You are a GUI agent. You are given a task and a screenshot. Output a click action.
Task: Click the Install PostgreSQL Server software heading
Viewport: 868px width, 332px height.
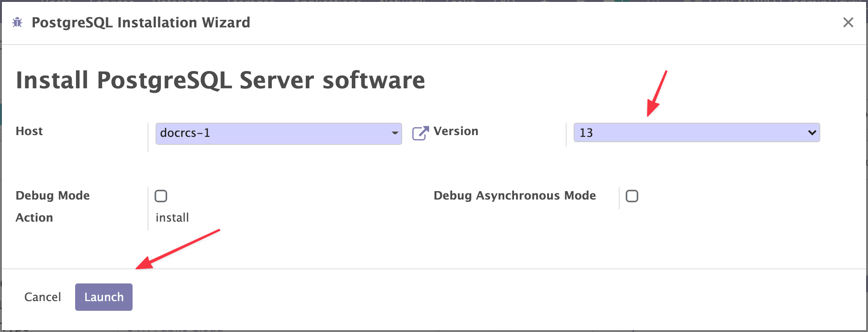[x=220, y=80]
